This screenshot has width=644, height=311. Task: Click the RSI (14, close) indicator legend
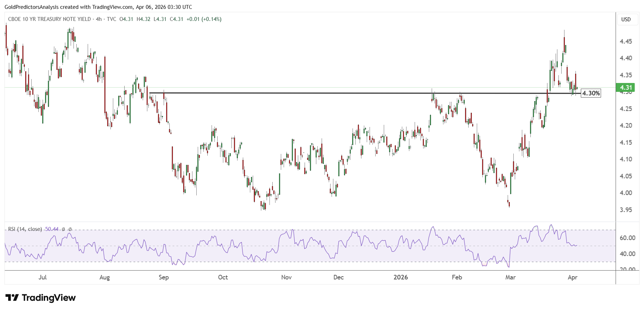coord(25,229)
